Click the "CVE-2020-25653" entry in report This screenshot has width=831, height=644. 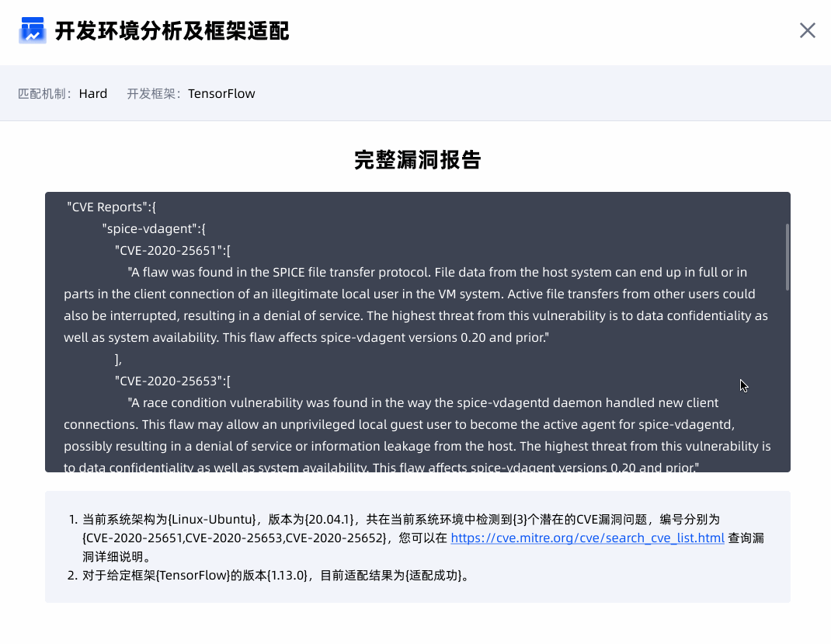click(172, 381)
